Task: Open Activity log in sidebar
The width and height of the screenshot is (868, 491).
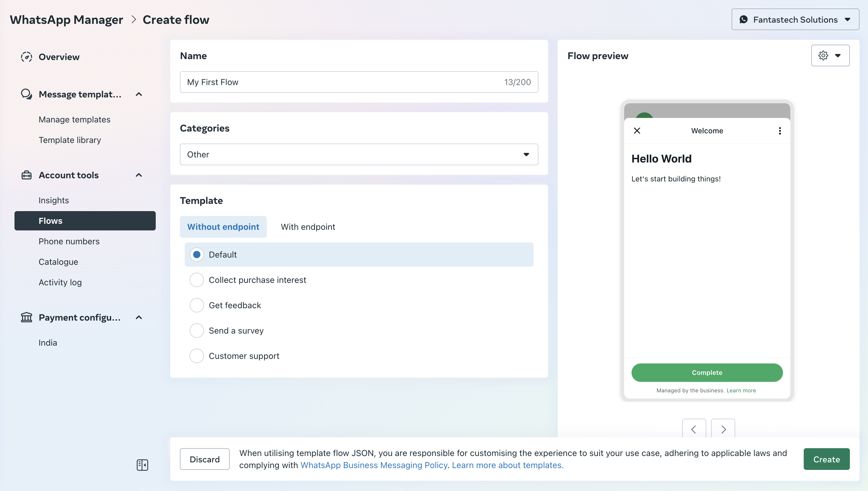Action: click(x=60, y=283)
